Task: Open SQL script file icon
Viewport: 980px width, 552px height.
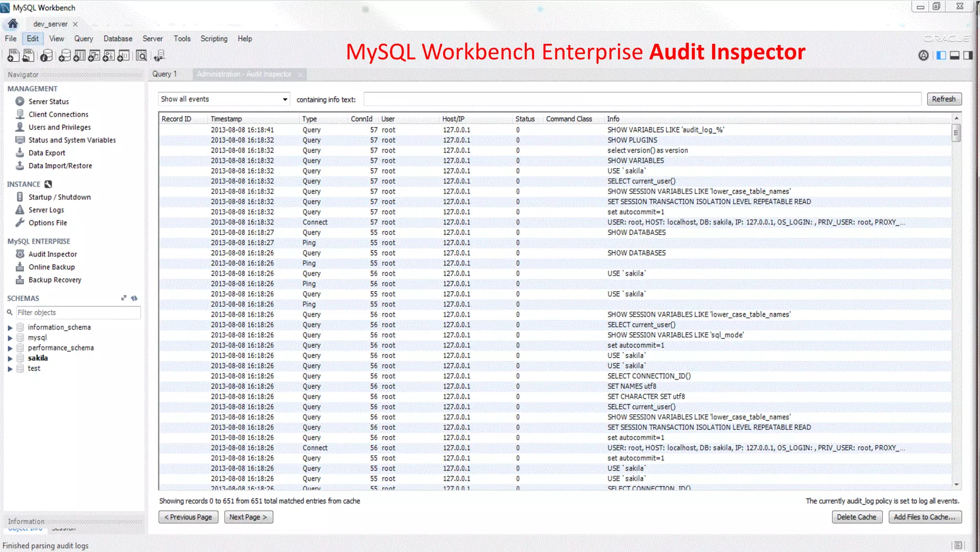Action: coord(29,56)
